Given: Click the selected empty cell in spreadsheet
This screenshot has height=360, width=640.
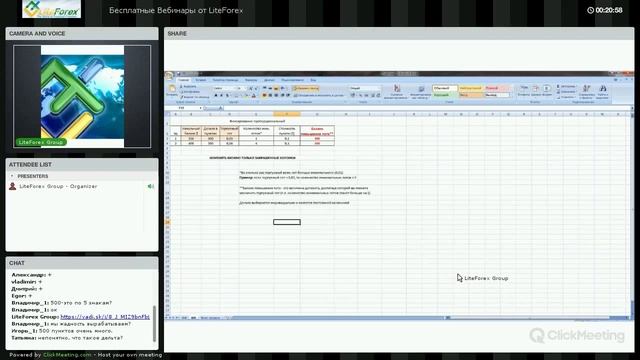Looking at the screenshot, I should pyautogui.click(x=287, y=222).
